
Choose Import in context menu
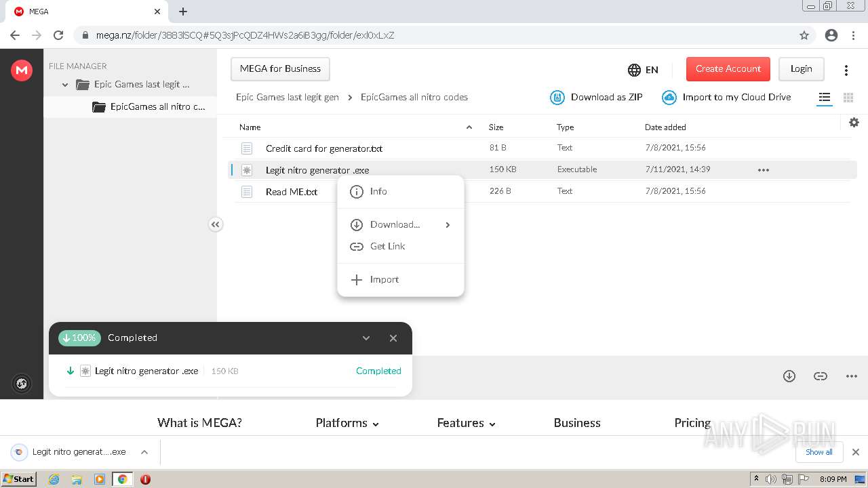coord(400,280)
